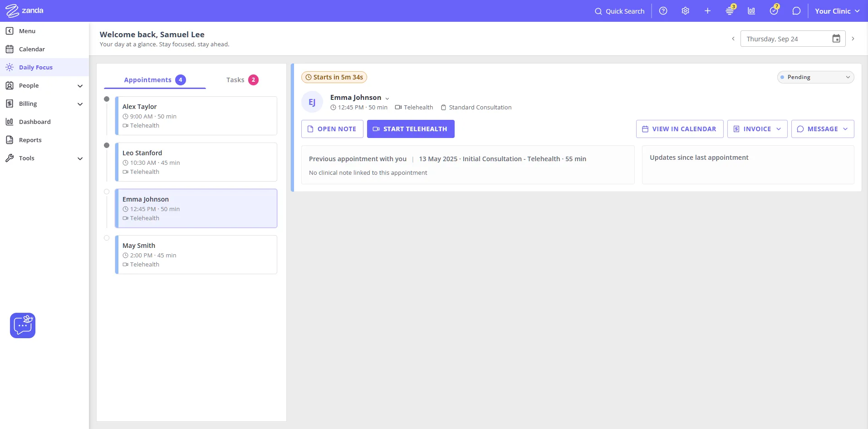Open Dashboard from sidebar
868x429 pixels.
[x=44, y=122]
